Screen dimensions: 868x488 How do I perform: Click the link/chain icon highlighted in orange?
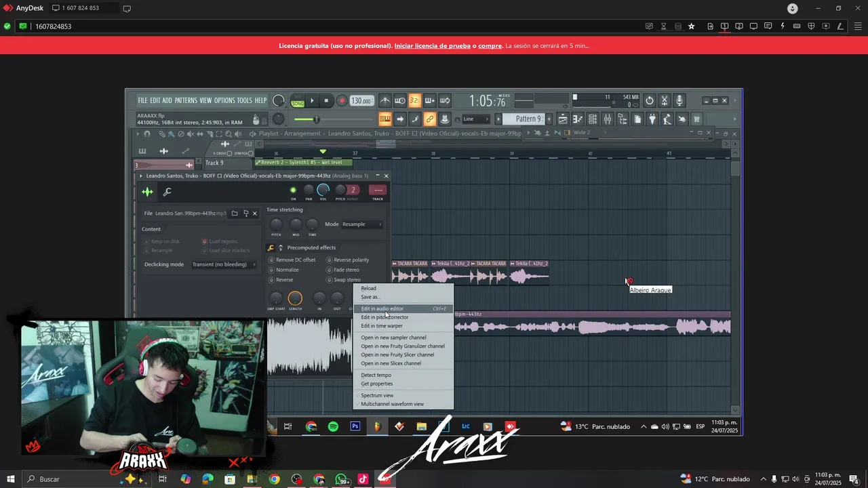(x=429, y=119)
